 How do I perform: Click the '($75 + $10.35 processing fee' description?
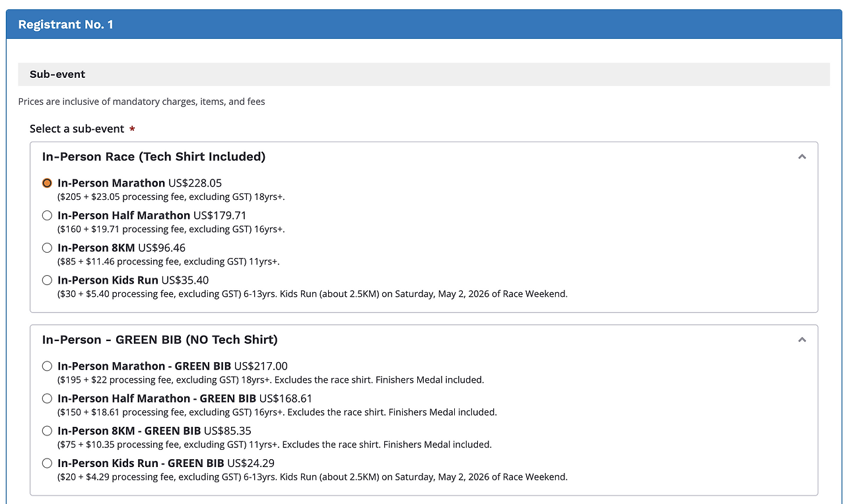click(275, 445)
